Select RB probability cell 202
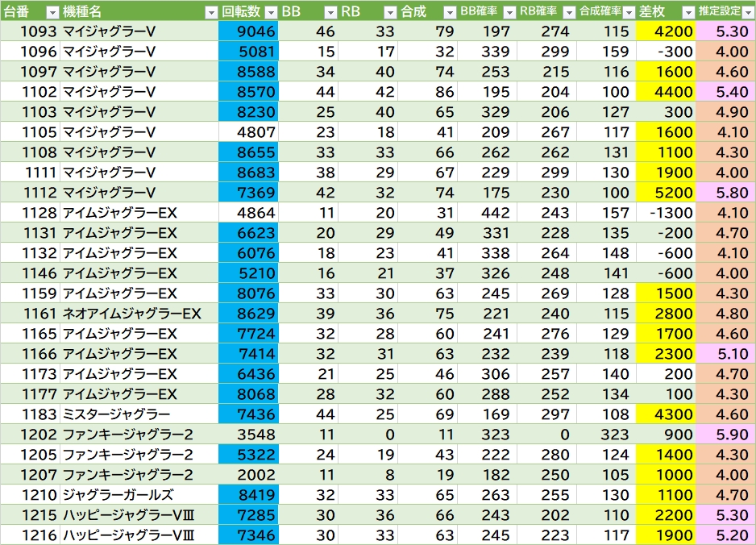Viewport: 756px width, 545px height. 546,515
